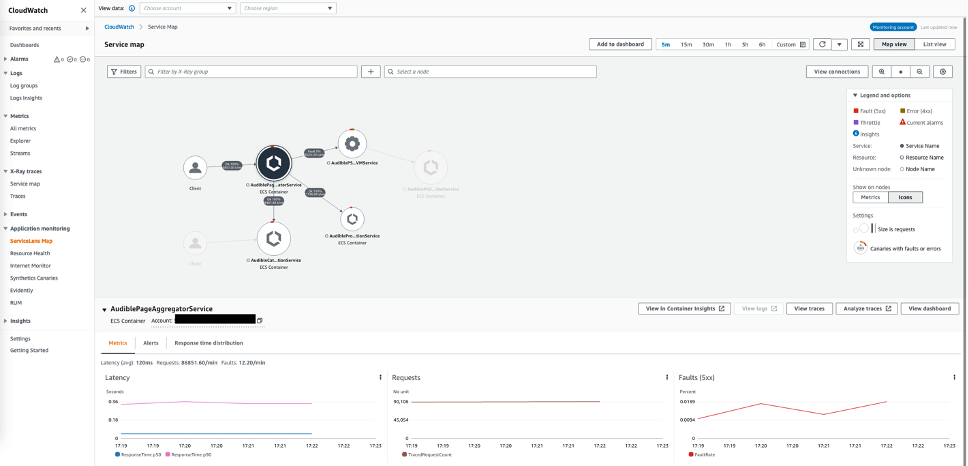The image size is (968, 466).
Task: Click View connections button
Action: click(837, 72)
